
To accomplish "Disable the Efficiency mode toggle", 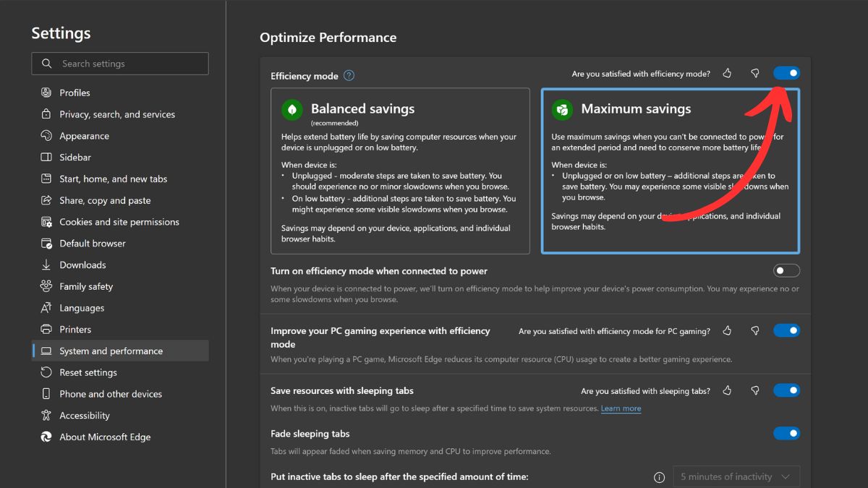I will (786, 72).
